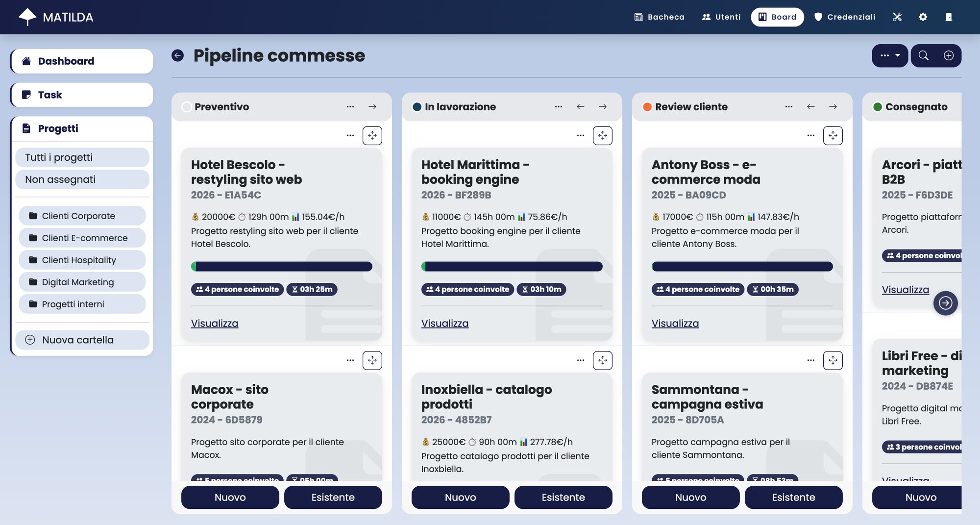Open Hotel Marittima card options menu
980x525 pixels.
581,135
